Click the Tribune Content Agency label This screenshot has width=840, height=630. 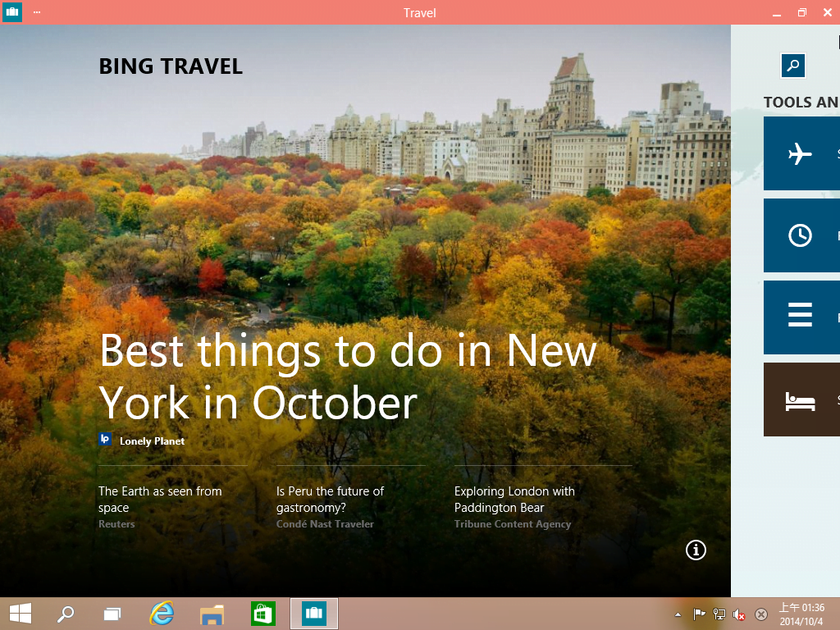pos(513,524)
